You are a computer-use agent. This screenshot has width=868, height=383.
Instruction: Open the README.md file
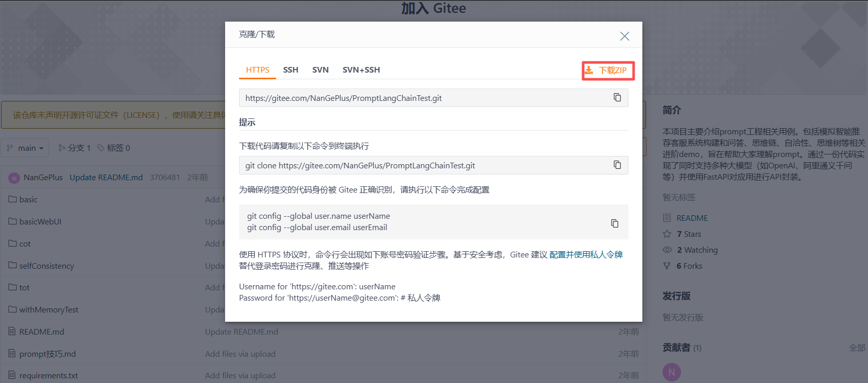[42, 332]
